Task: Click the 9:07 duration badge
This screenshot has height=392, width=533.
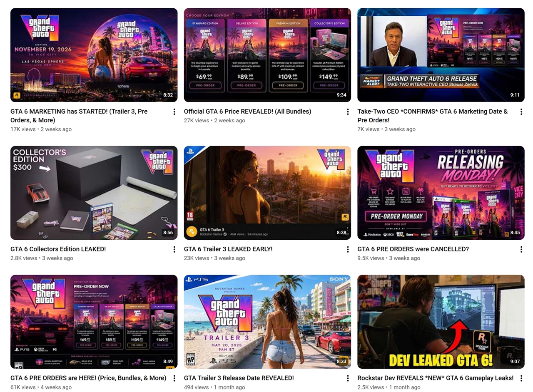Action: 515,362
